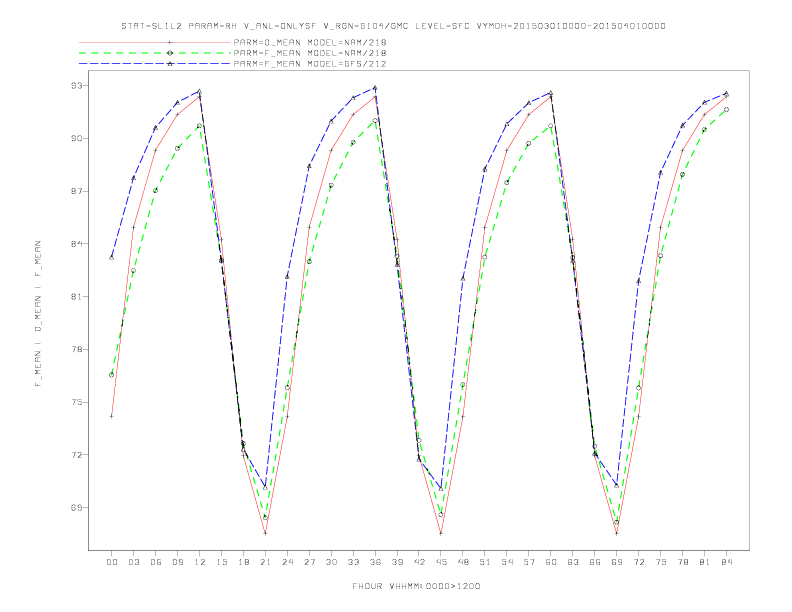Click x-axis forecast hour label 06
Viewport: 792px width, 612px height.
pyautogui.click(x=156, y=562)
